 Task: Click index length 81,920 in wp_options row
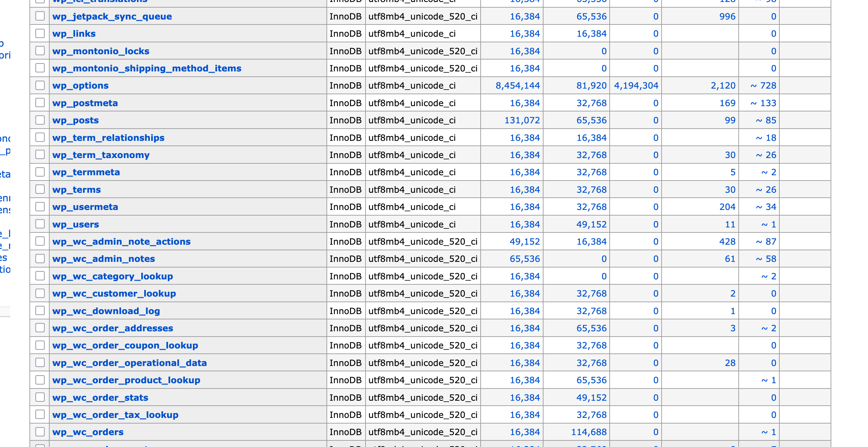pyautogui.click(x=591, y=86)
